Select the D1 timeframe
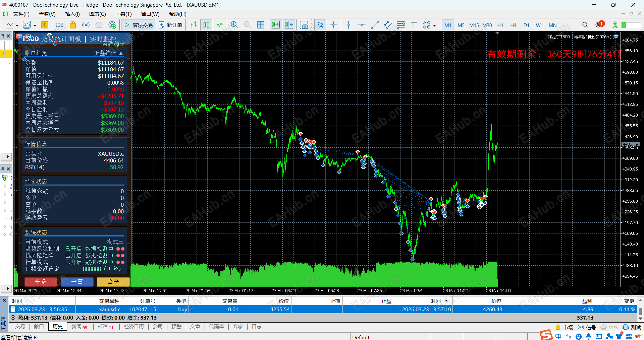 [x=526, y=25]
